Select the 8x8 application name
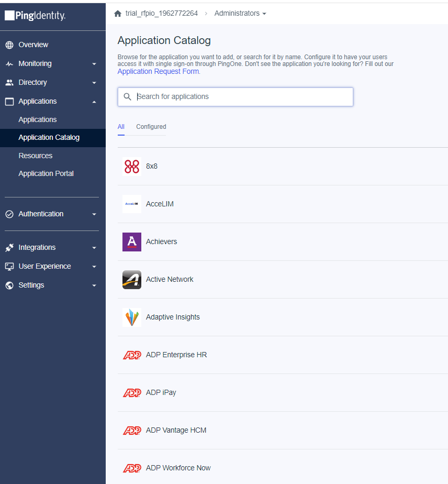 (x=152, y=167)
